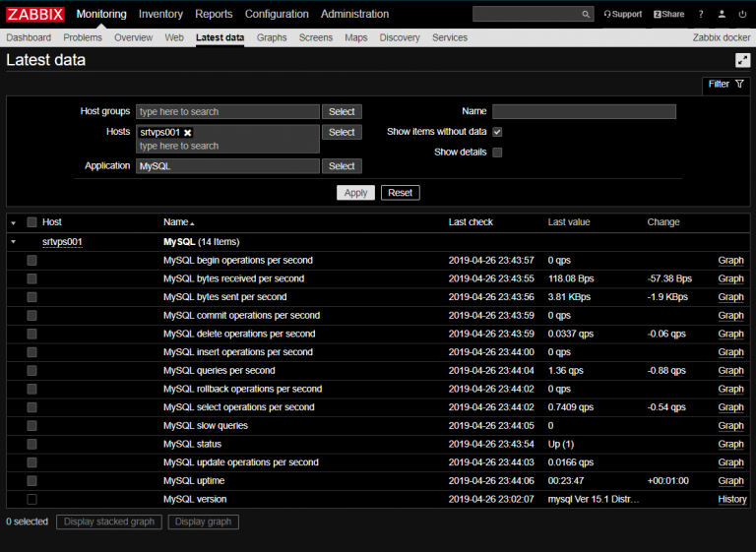Open Graph for MySQL select operations
The image size is (756, 552).
click(731, 407)
